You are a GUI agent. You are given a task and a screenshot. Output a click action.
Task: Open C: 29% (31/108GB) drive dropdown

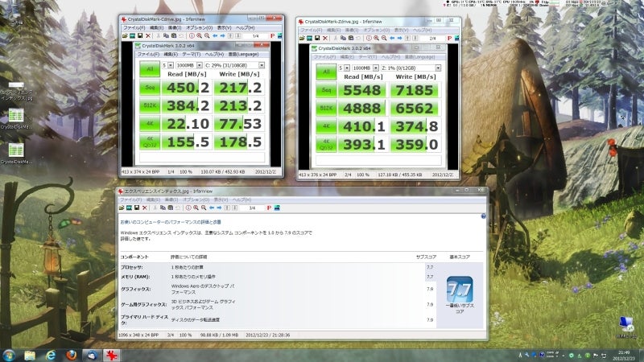pos(261,65)
